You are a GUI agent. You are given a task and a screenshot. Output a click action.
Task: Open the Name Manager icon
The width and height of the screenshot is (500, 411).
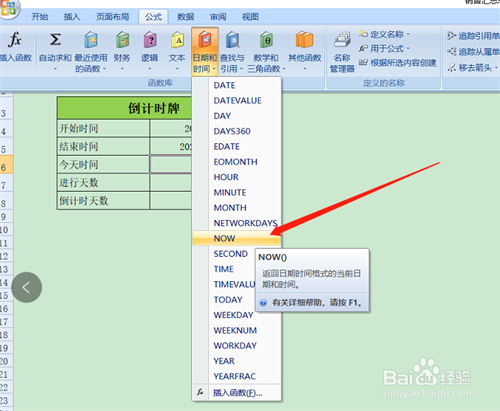[342, 40]
